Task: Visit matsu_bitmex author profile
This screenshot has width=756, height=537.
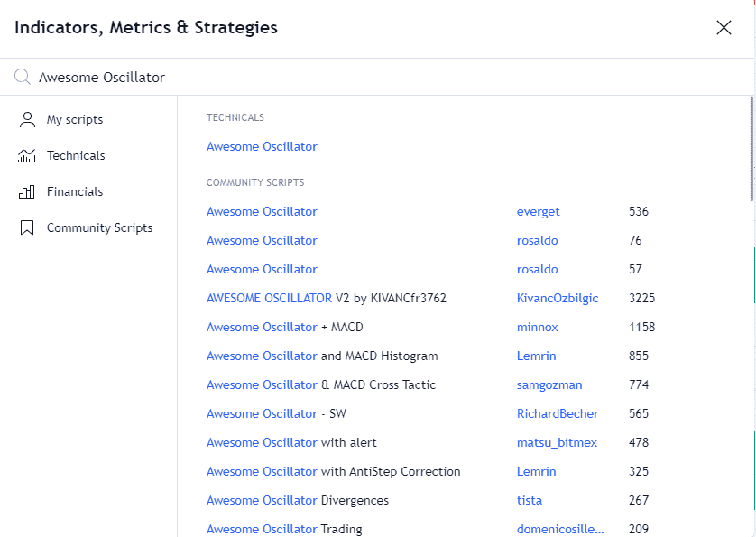Action: tap(557, 443)
